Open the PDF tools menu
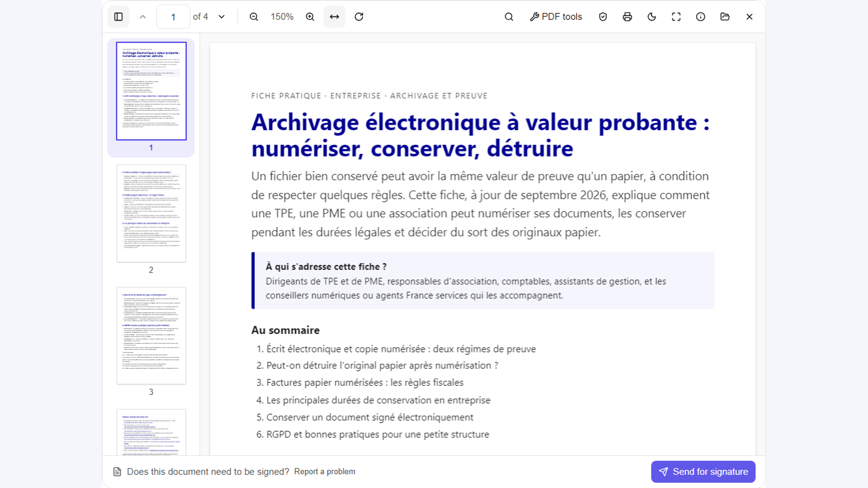Viewport: 868px width, 488px height. [556, 17]
